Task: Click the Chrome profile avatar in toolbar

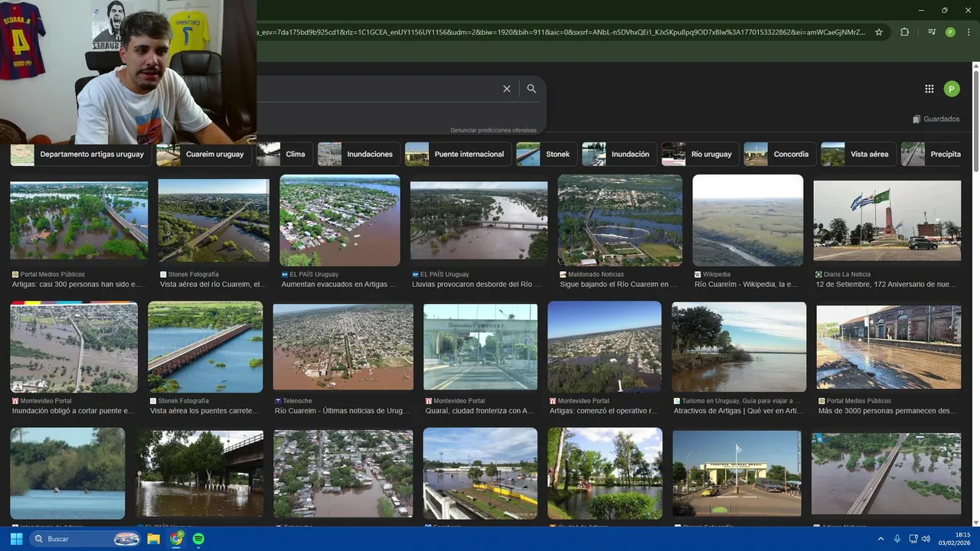Action: (x=950, y=32)
